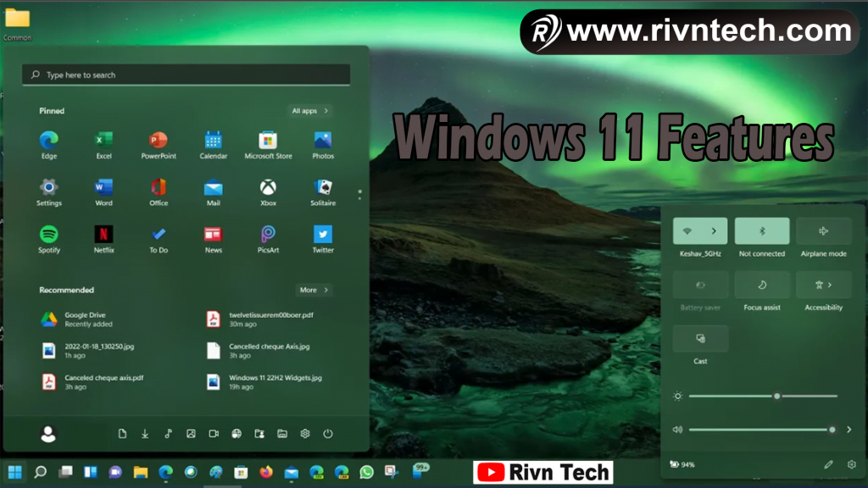Viewport: 868px width, 488px height.
Task: Click the Type here to search field
Action: (x=186, y=75)
